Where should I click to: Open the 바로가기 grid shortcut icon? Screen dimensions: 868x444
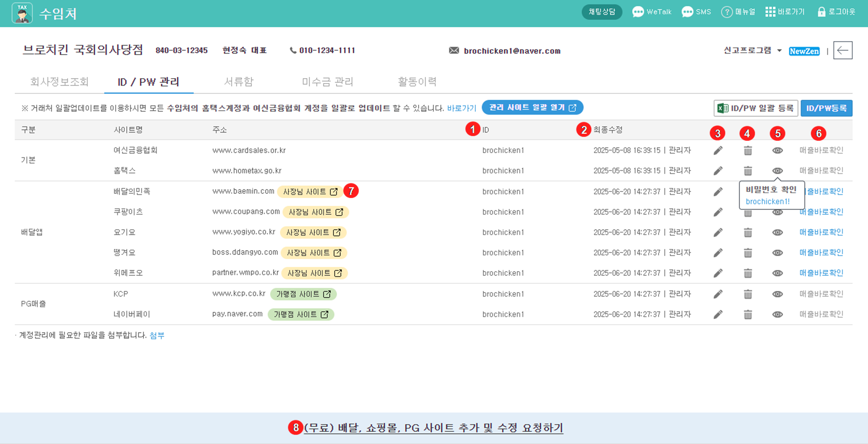click(770, 12)
